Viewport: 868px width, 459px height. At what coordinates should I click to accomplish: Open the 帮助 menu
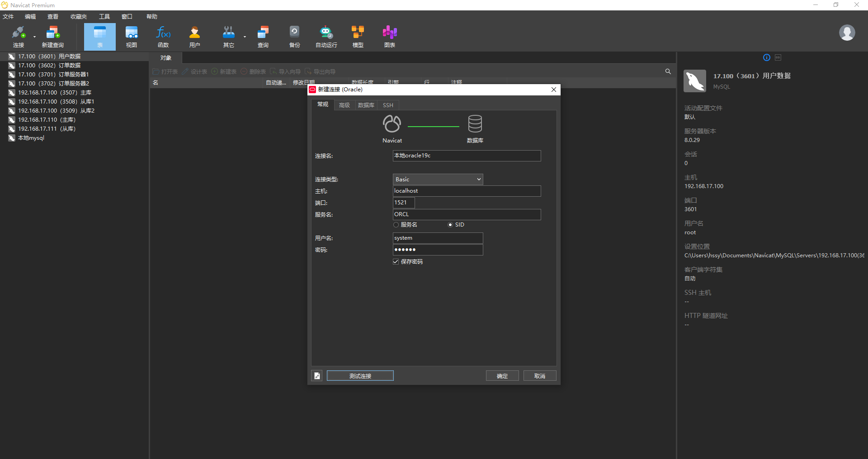[x=152, y=17]
